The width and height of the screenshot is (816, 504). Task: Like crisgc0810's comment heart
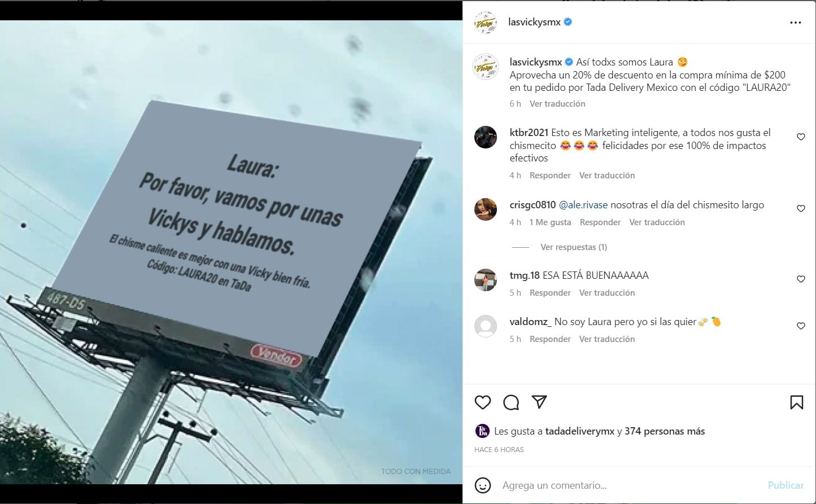801,209
